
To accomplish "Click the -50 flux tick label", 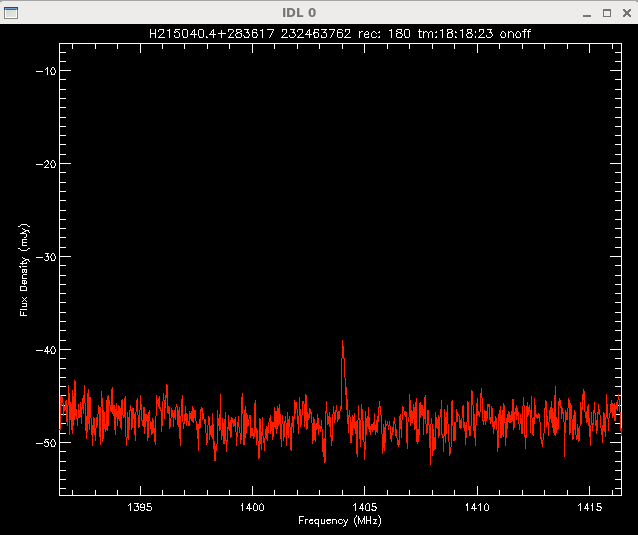I will pos(45,442).
